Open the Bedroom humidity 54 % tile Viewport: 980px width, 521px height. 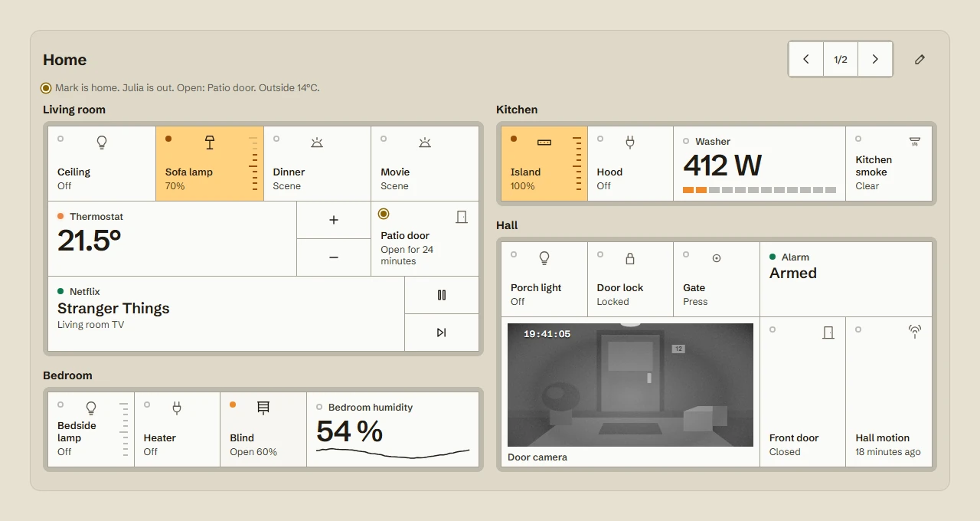pyautogui.click(x=393, y=429)
